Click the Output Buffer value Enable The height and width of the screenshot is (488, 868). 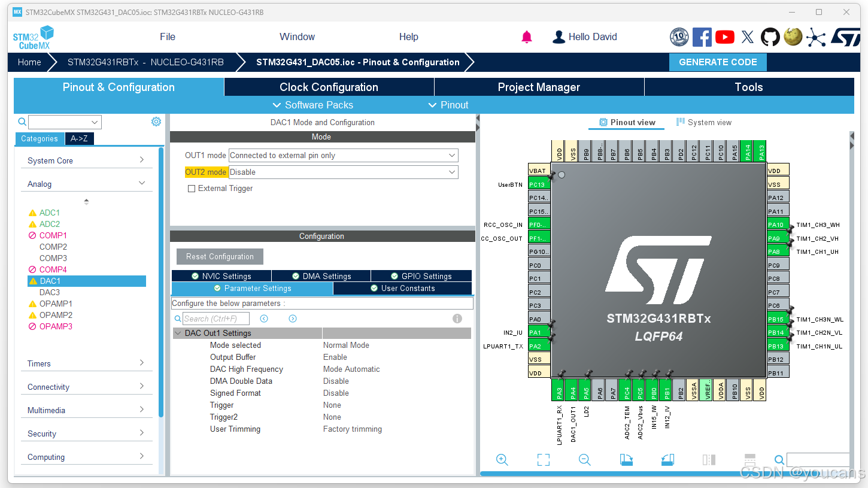[335, 357]
